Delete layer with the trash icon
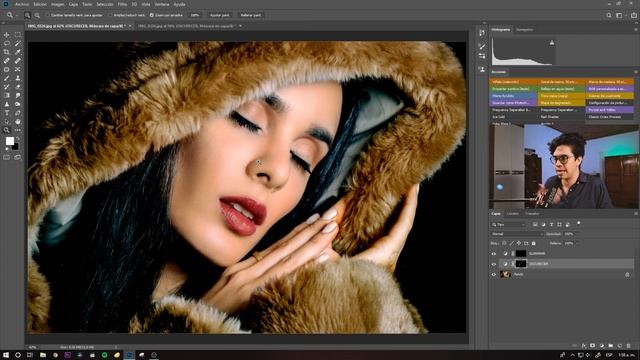The height and width of the screenshot is (360, 640). tap(629, 346)
